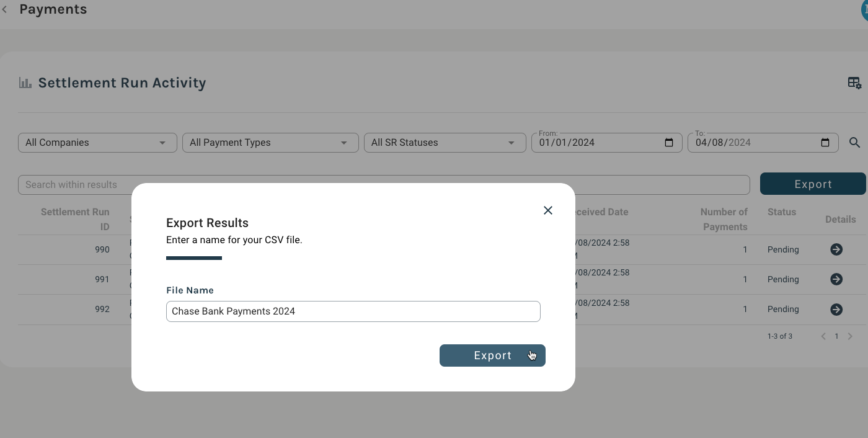Close the Export Results dialog
This screenshot has height=438, width=868.
click(547, 210)
